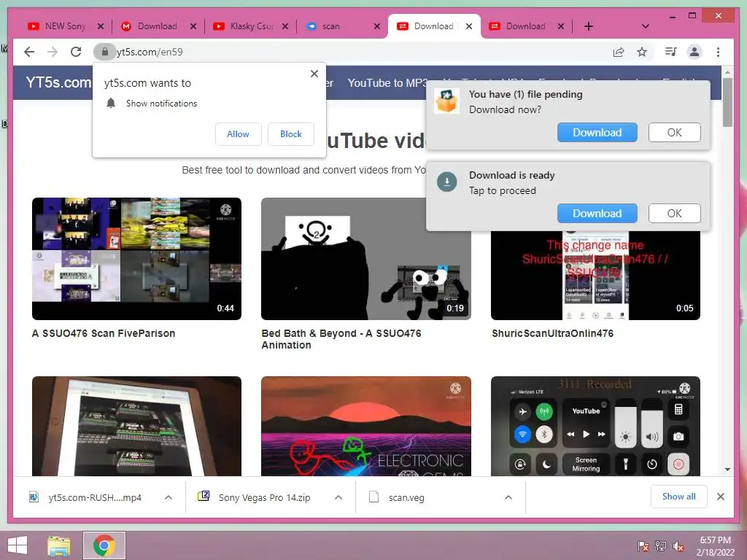The width and height of the screenshot is (747, 560).
Task: Open the Windows Start menu
Action: tap(18, 545)
